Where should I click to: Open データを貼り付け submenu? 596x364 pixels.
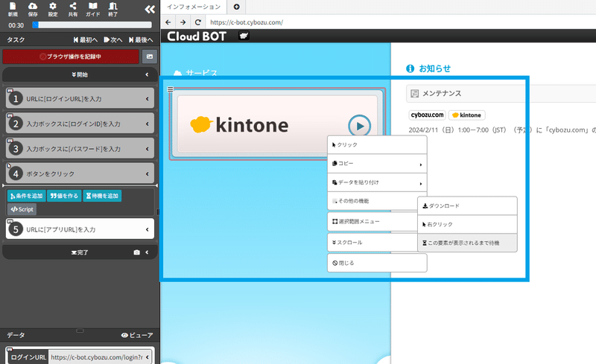(x=377, y=182)
